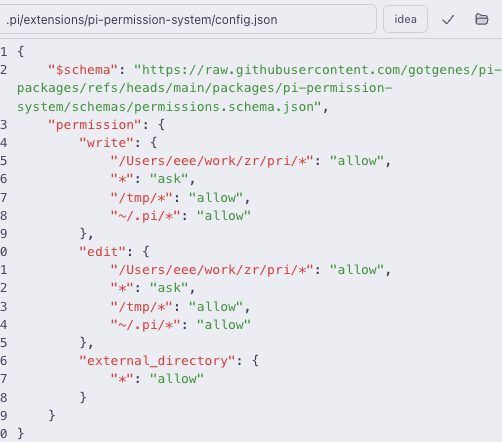Click the "permission" key
This screenshot has width=502, height=442.
click(94, 125)
